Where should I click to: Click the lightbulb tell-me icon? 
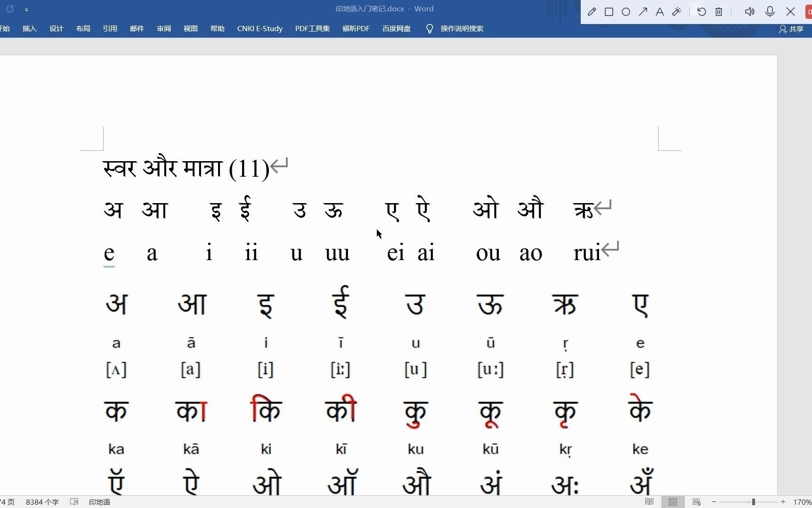pyautogui.click(x=430, y=29)
